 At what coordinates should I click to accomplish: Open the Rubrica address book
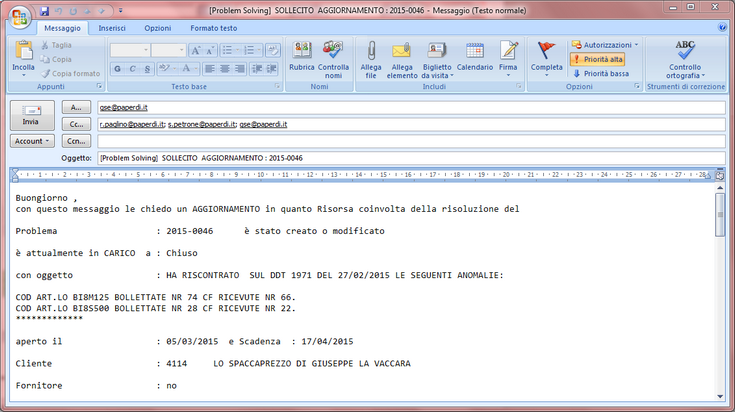tap(302, 57)
